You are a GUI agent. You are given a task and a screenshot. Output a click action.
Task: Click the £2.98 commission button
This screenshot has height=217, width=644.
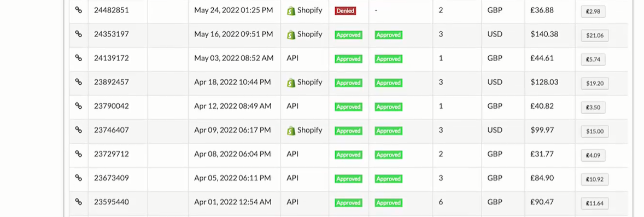593,11
